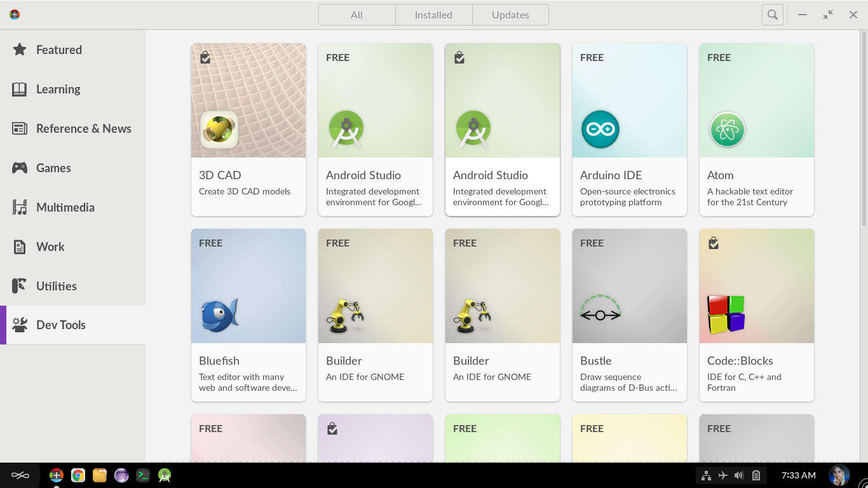Select the Dev Tools category

click(x=72, y=325)
